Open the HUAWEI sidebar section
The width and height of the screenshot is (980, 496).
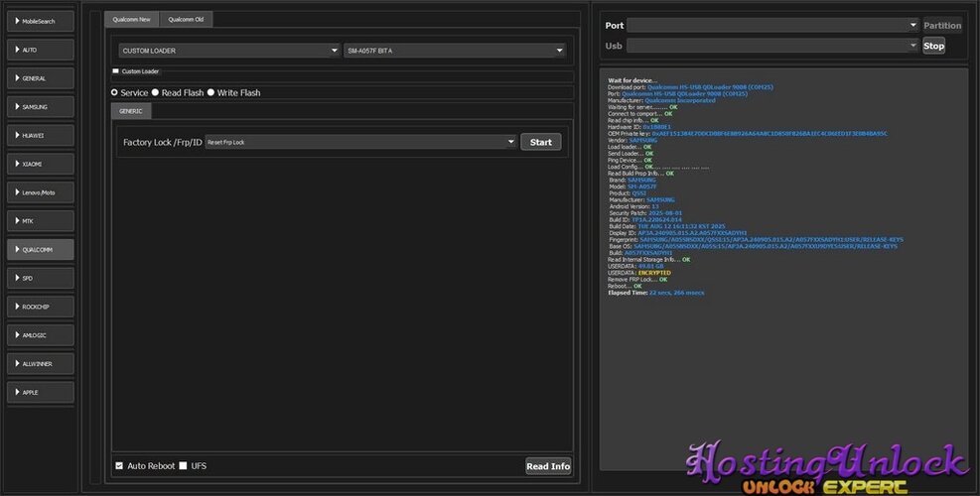point(40,136)
